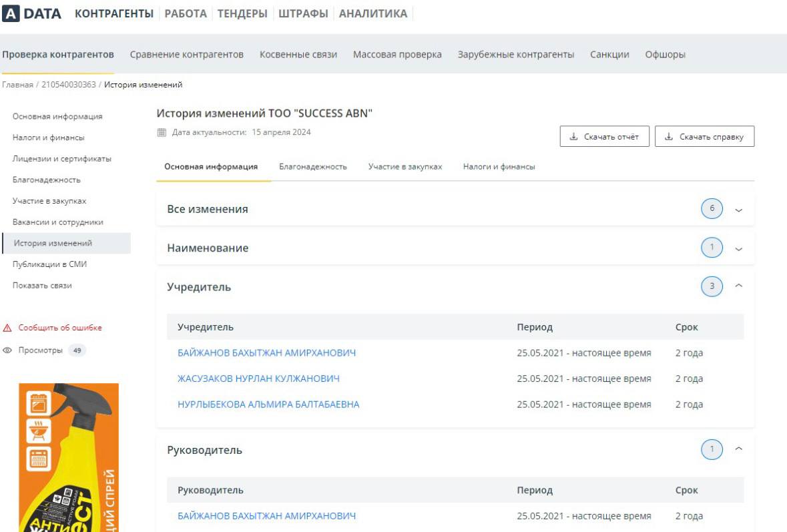This screenshot has height=532, width=787.
Task: Open the РАБОТА top menu
Action: coord(186,13)
